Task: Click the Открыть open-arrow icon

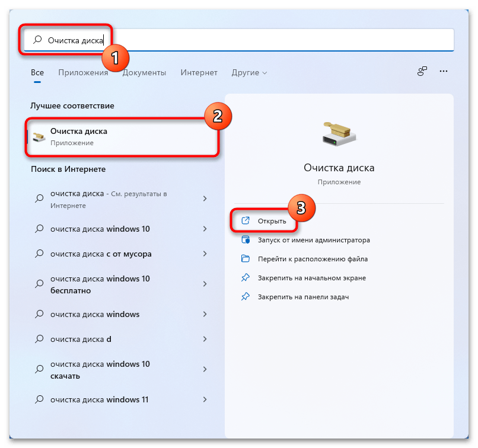Action: [246, 220]
